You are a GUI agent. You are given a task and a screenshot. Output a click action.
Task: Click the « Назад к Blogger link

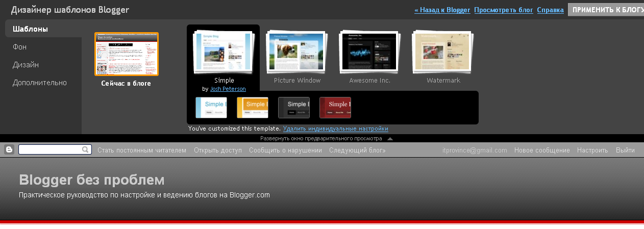(x=442, y=10)
